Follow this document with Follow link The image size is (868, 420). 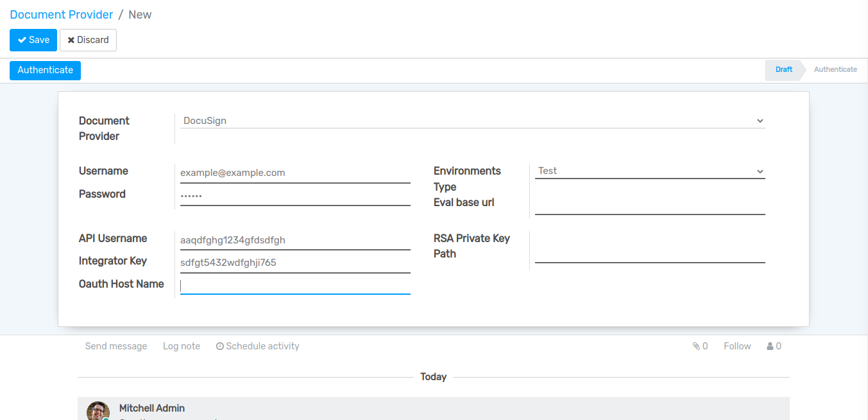tap(736, 346)
